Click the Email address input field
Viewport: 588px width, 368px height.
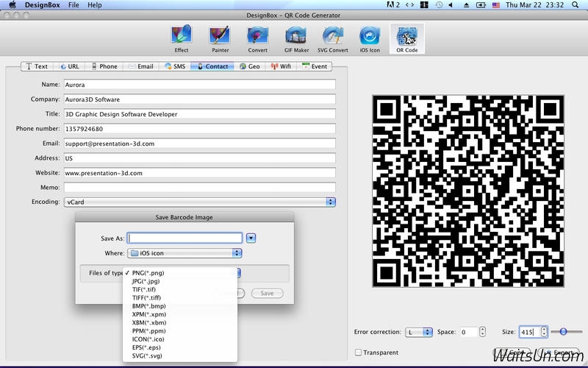[x=199, y=144]
